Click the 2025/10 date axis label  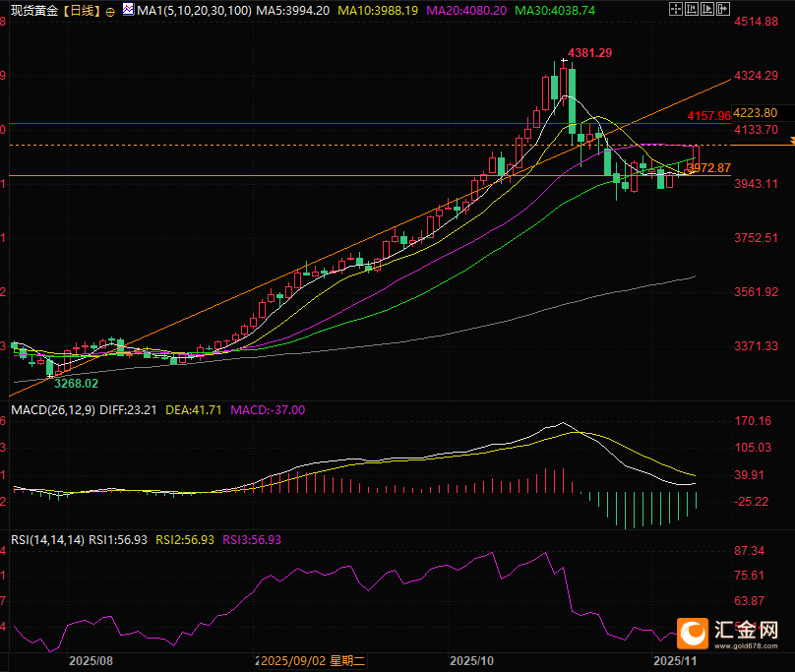pos(471,661)
